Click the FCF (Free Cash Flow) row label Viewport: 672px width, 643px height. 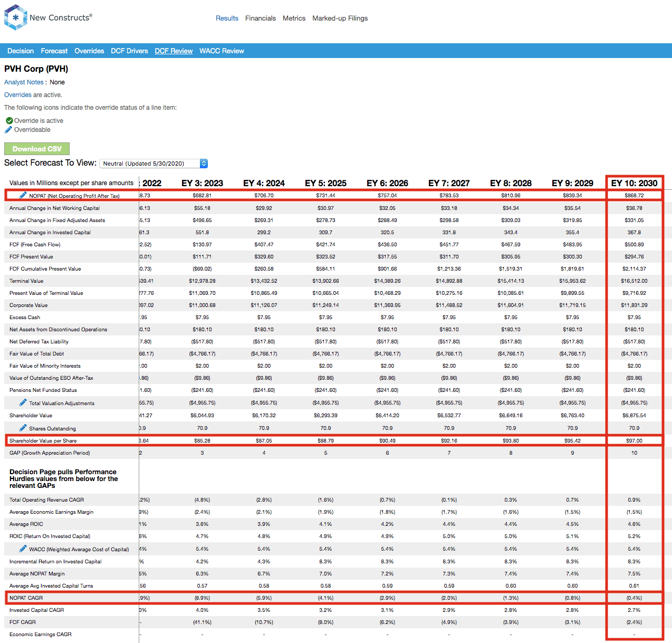click(x=35, y=244)
